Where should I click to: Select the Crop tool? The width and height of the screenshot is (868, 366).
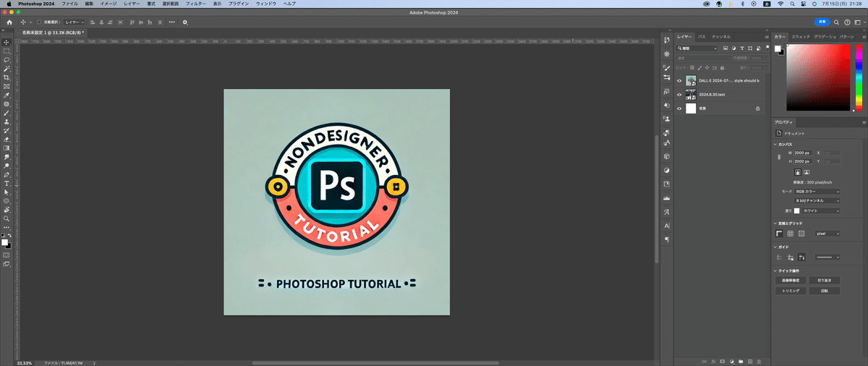[7, 77]
